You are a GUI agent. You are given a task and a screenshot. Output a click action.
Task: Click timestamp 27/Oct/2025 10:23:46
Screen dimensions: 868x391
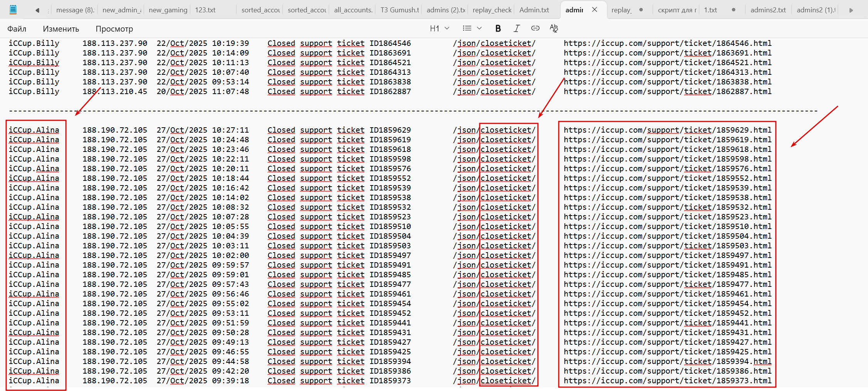click(x=203, y=149)
